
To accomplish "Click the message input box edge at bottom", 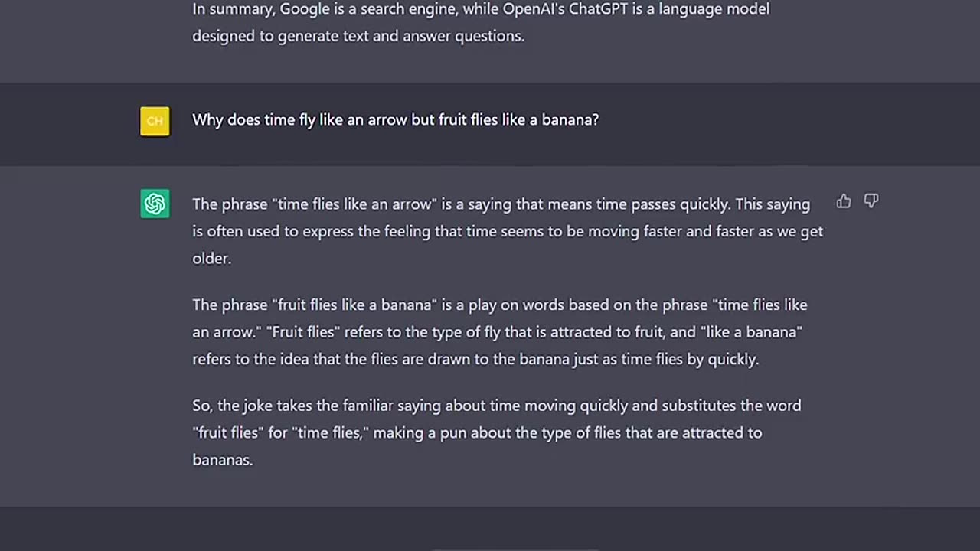I will [x=515, y=548].
